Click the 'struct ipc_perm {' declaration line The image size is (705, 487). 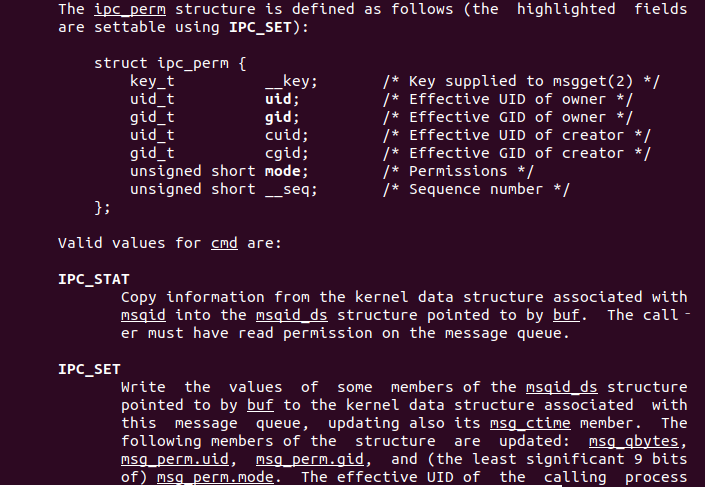pyautogui.click(x=169, y=63)
